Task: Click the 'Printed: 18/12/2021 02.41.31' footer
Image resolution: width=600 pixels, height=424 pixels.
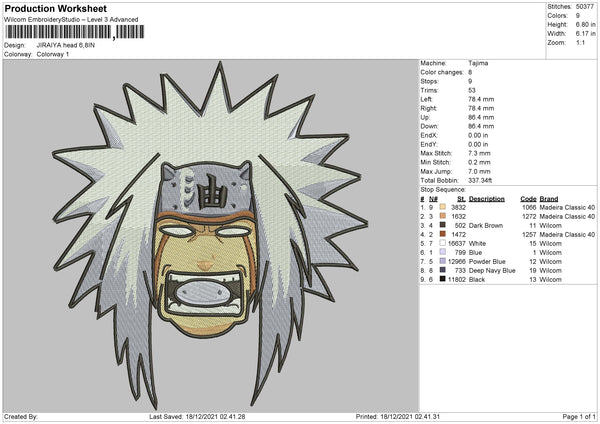Action: pos(398,416)
